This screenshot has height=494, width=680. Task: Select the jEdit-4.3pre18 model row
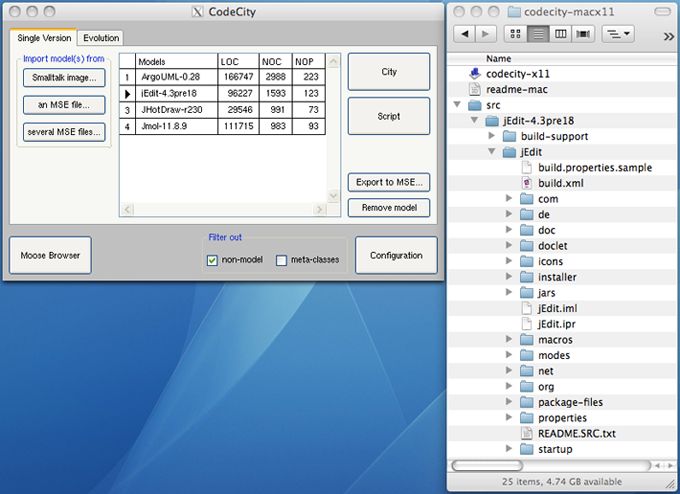(222, 94)
